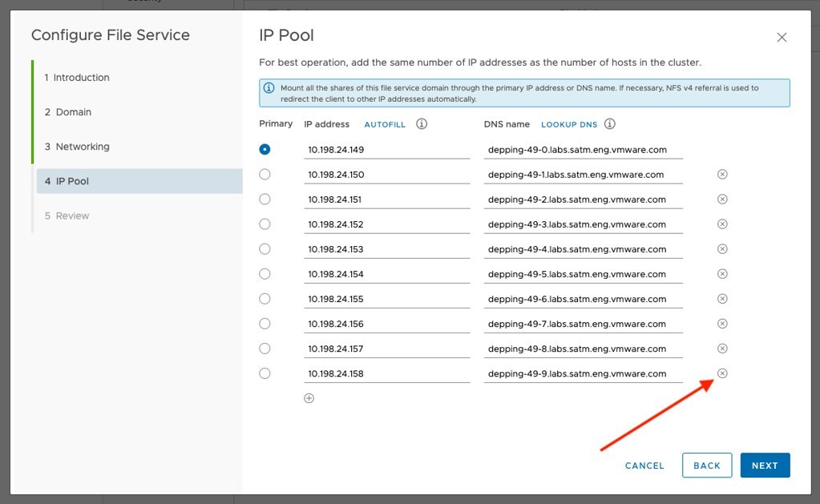Screen dimensions: 820x504
Task: Edit the 10.198.24.149 IP address field
Action: coord(386,150)
